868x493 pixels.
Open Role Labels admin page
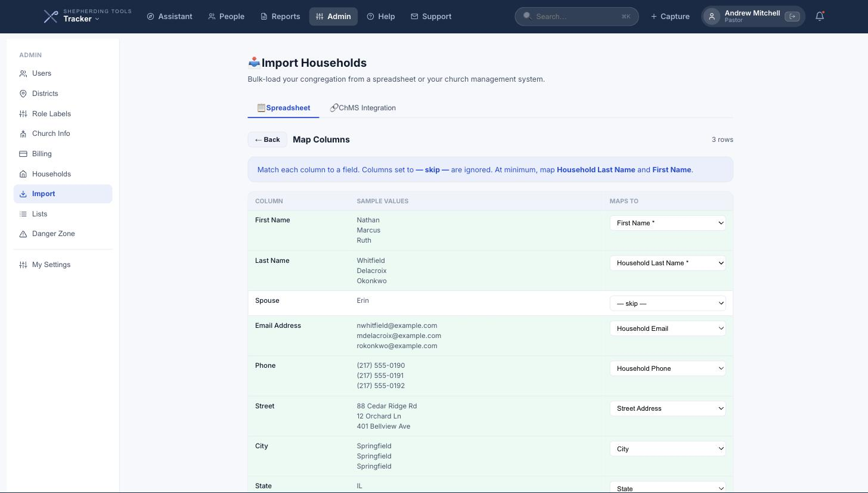pos(63,114)
